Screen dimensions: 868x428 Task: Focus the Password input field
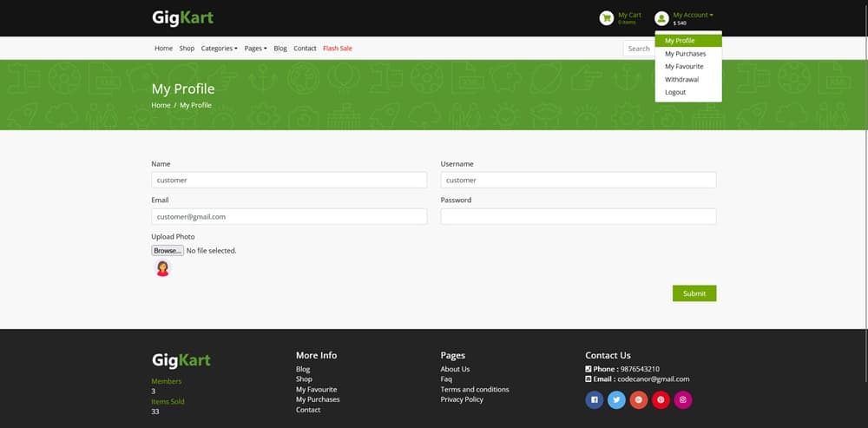click(x=578, y=216)
